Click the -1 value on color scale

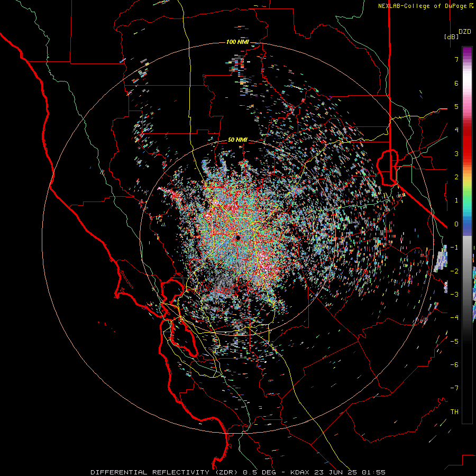454,248
